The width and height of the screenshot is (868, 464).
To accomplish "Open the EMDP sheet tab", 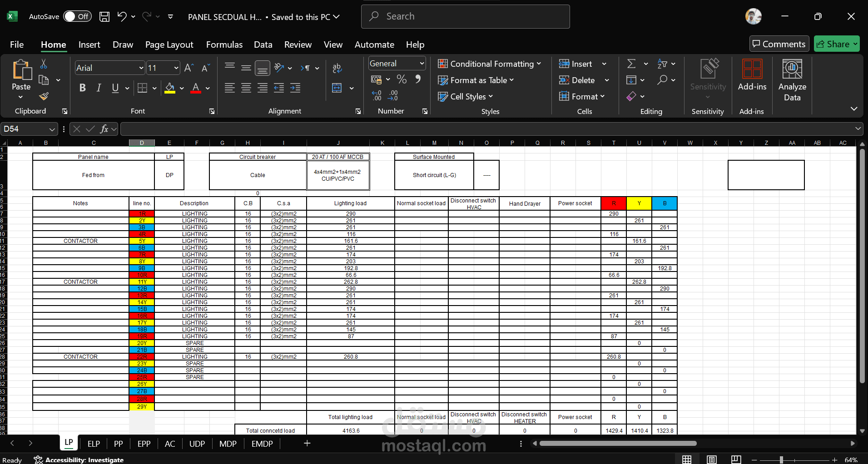I will (262, 444).
